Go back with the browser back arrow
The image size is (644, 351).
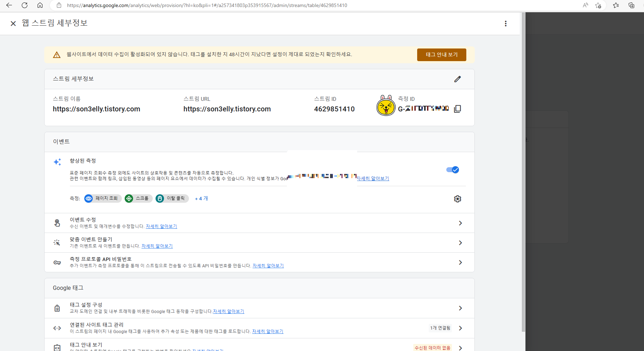point(9,5)
